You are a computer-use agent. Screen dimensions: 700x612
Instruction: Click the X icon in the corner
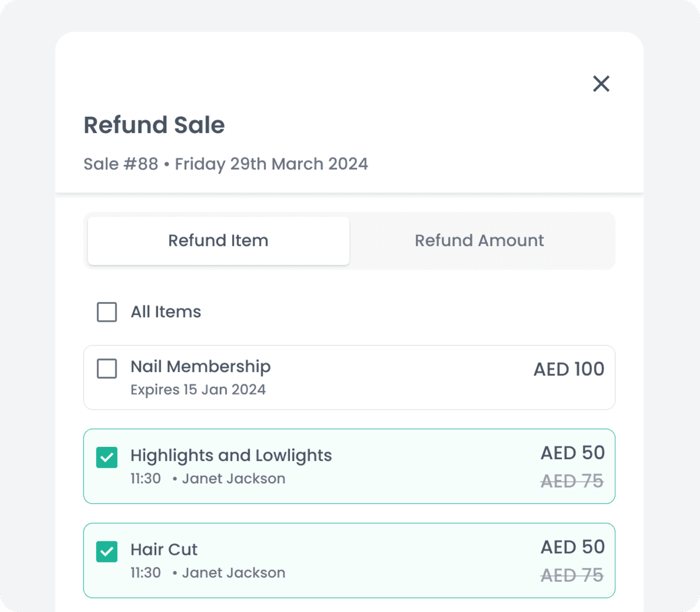(x=601, y=83)
